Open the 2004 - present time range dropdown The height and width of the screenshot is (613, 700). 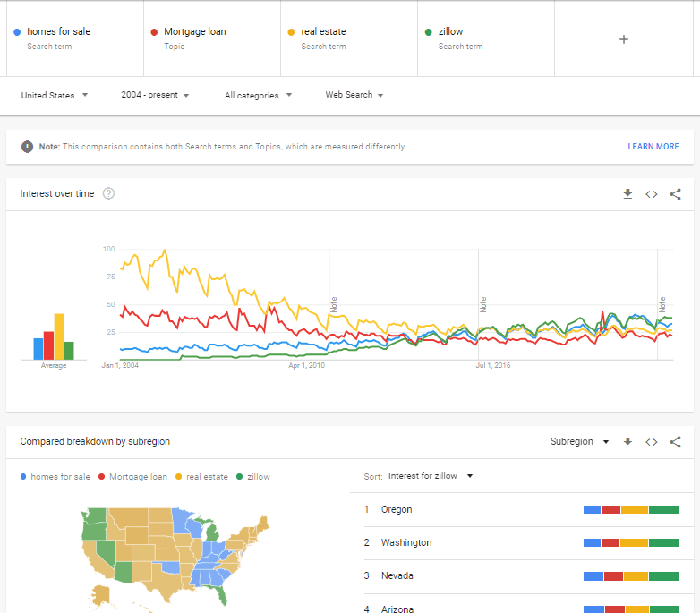[155, 95]
